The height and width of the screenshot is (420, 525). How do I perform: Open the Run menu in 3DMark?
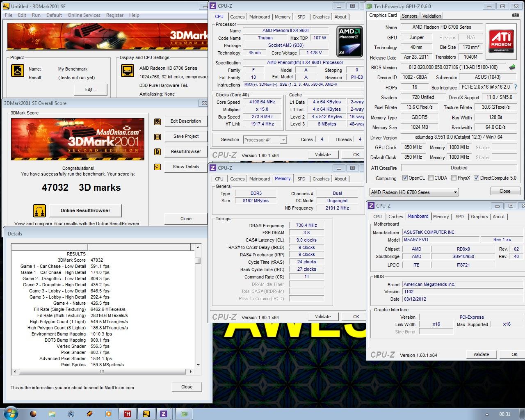pyautogui.click(x=36, y=15)
